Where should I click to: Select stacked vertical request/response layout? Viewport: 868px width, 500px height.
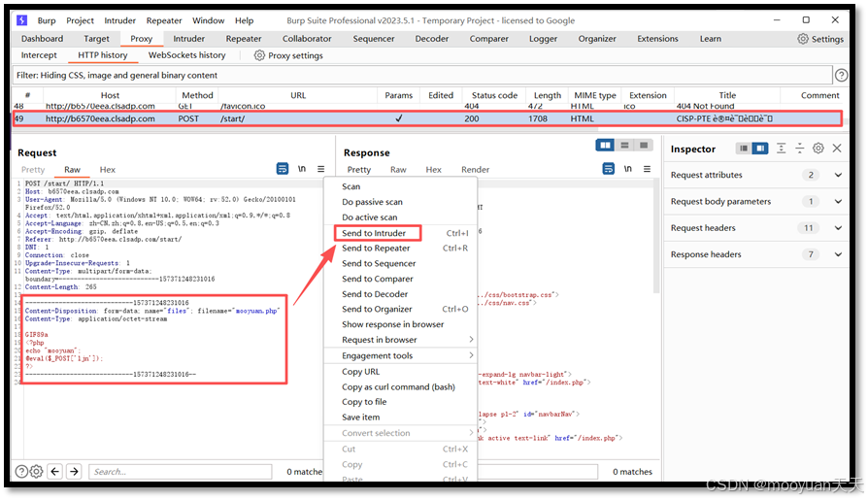pos(625,145)
